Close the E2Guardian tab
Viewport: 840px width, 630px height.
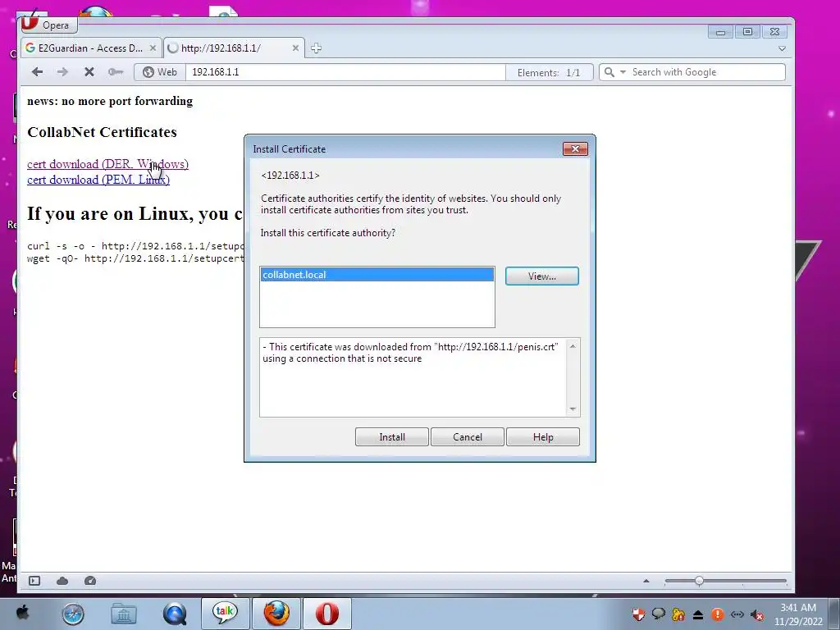(153, 48)
